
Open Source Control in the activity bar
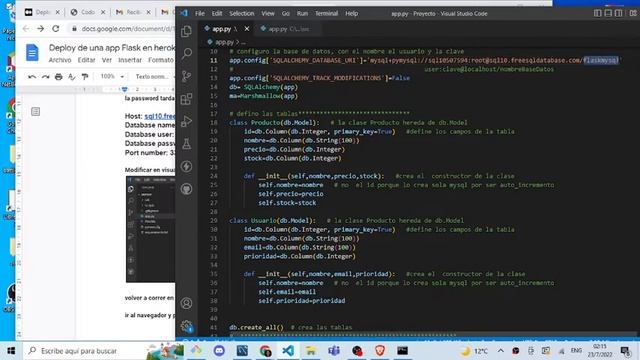tap(187, 76)
